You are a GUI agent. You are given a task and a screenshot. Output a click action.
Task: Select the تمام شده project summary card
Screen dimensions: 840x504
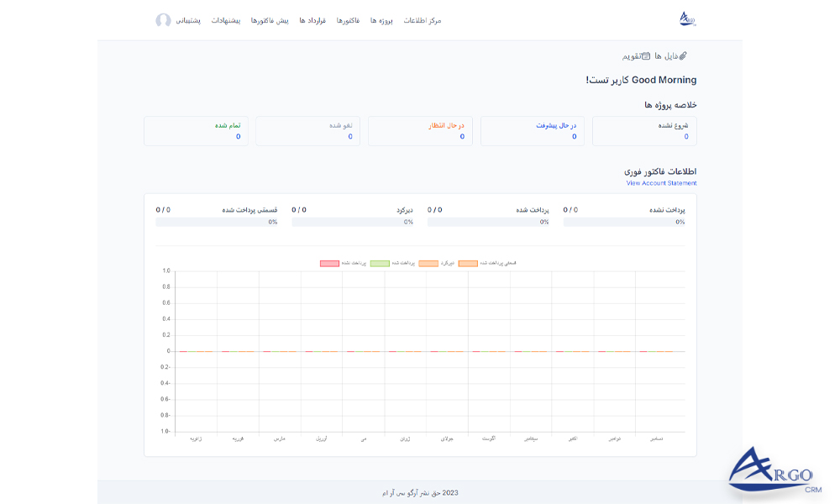point(196,130)
